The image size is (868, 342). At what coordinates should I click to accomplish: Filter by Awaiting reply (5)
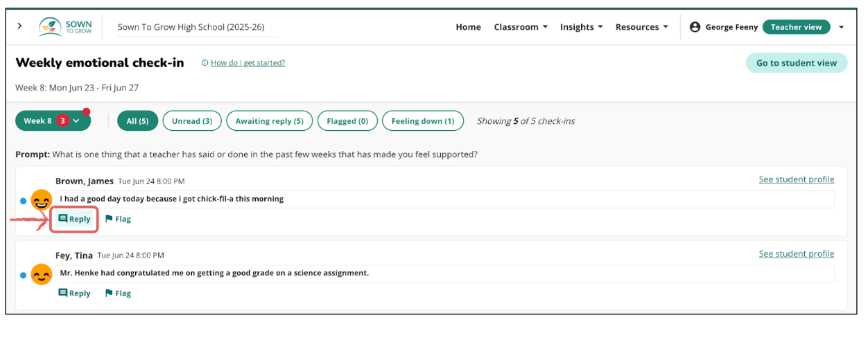tap(269, 121)
